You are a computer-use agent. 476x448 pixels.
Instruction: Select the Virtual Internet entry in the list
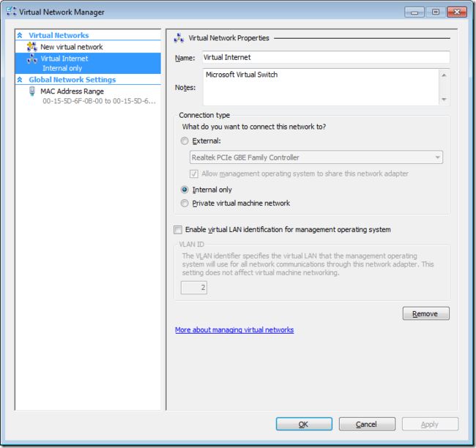(x=88, y=63)
